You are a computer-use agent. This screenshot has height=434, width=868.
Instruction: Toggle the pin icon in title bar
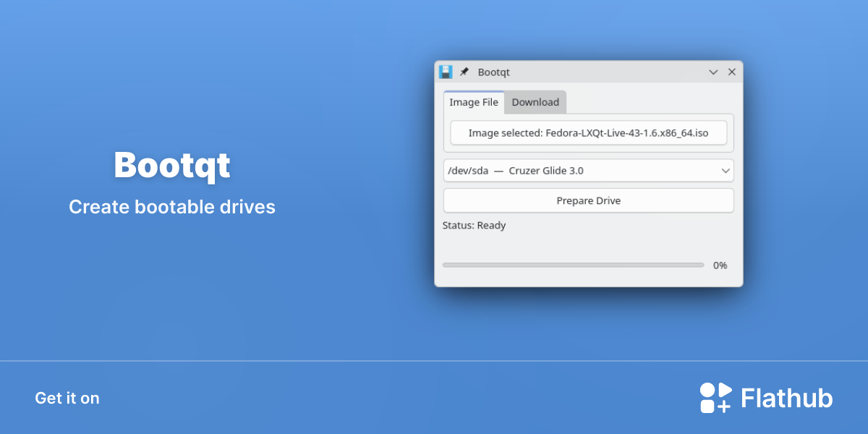(x=464, y=72)
